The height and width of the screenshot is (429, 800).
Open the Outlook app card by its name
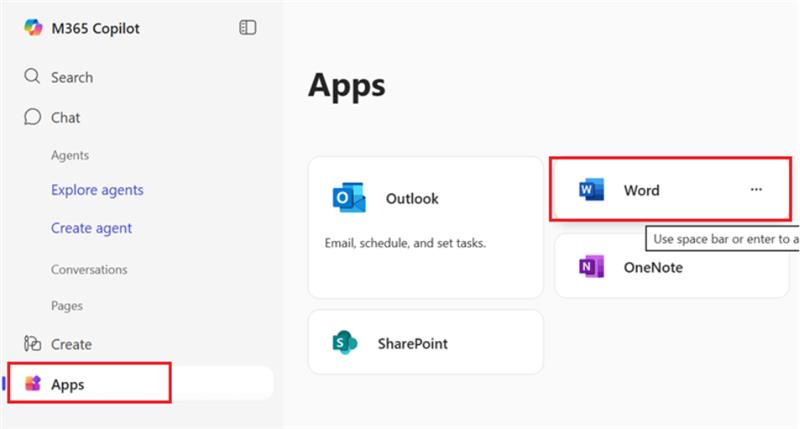pos(412,198)
